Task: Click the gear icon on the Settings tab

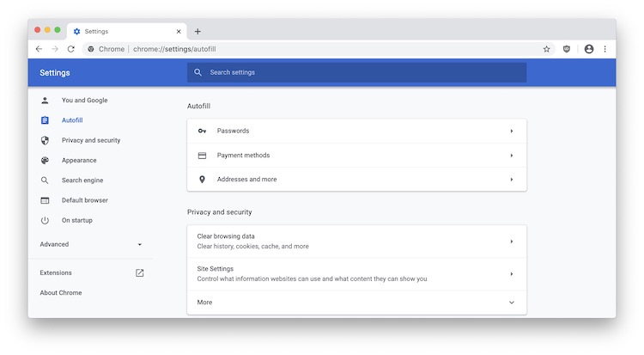Action: (76, 31)
